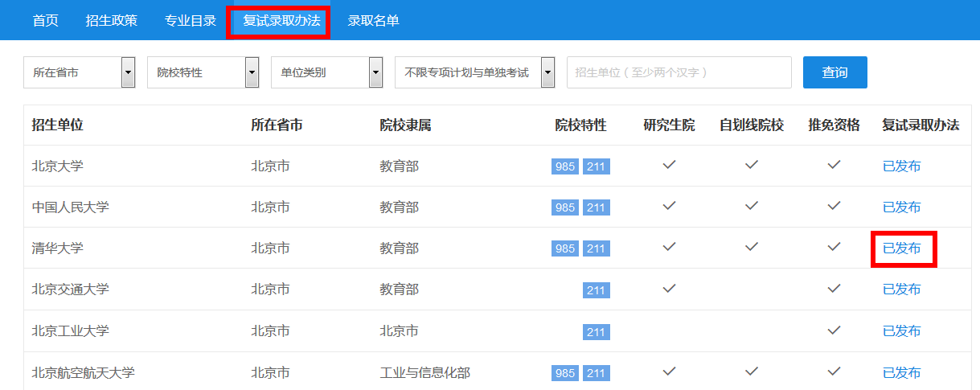
Task: Click the 211 badge for 北京航空航天大学
Action: click(x=596, y=373)
